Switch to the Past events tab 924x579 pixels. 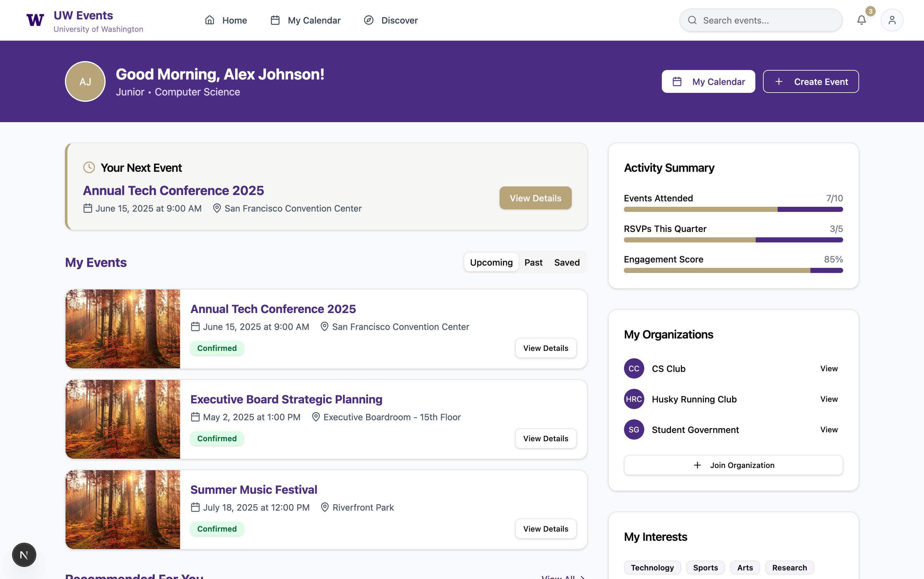coord(533,262)
